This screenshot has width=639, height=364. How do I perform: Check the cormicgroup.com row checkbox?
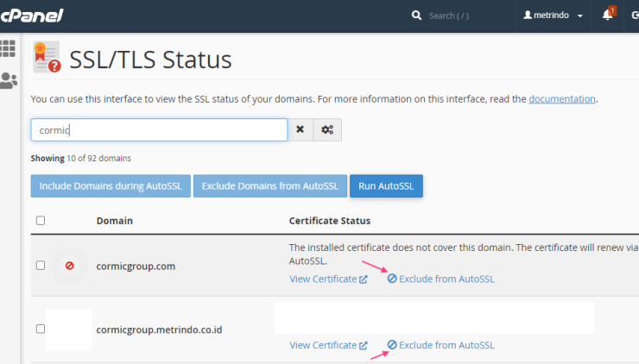[x=41, y=266]
